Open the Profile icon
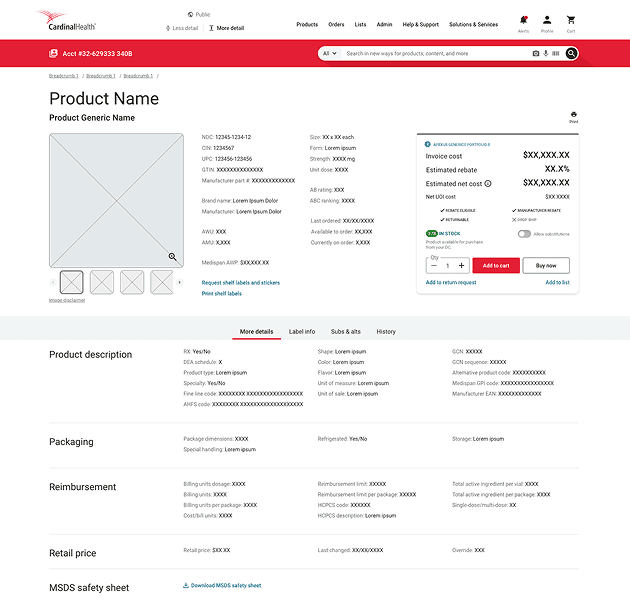Screen dimensions: 630x604 point(547,20)
